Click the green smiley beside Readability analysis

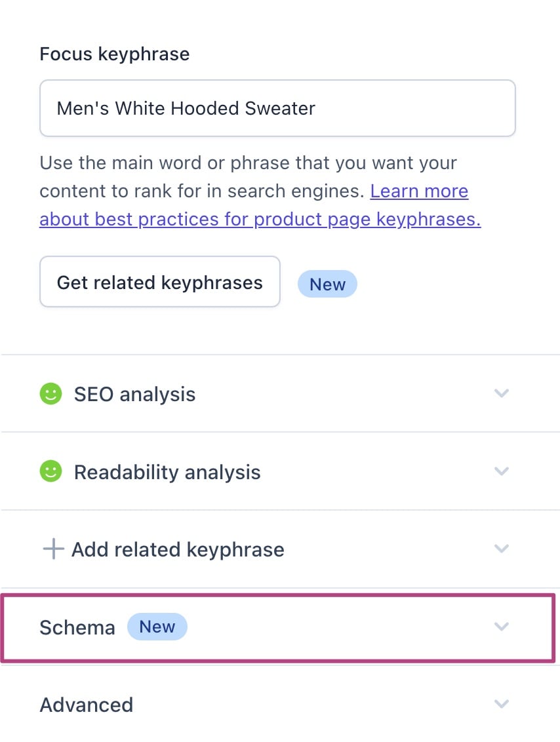(x=50, y=471)
